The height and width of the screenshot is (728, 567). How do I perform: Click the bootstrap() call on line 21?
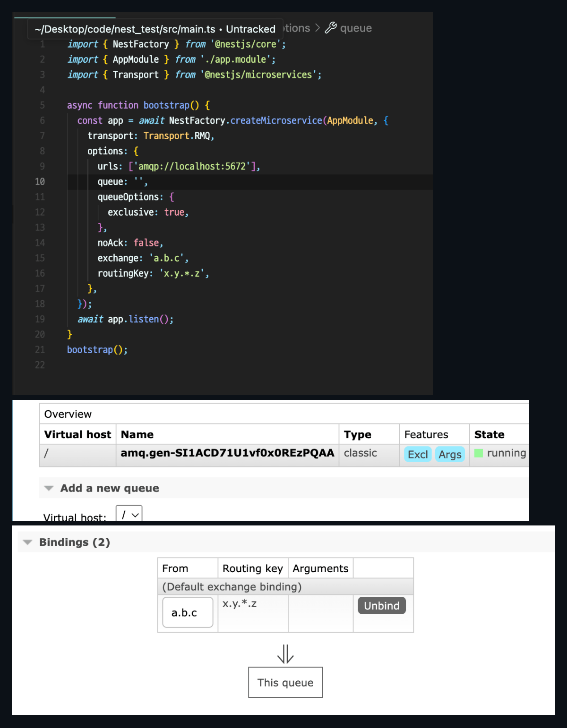[x=97, y=350]
